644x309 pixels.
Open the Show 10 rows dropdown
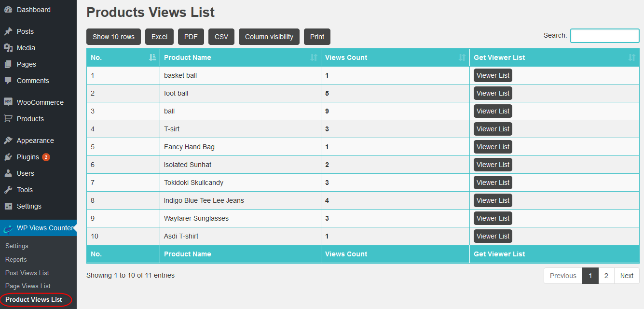click(x=113, y=37)
